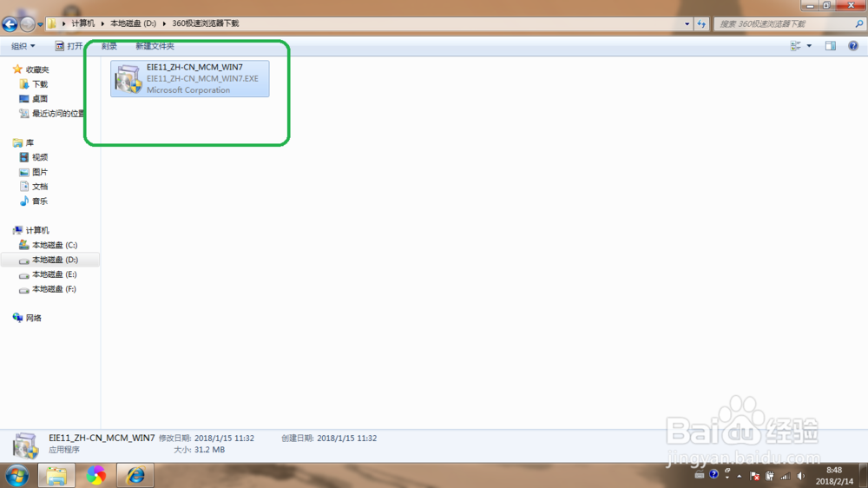Screen dimensions: 868x488
Task: Click the Explorer taskbar icon
Action: [x=56, y=476]
